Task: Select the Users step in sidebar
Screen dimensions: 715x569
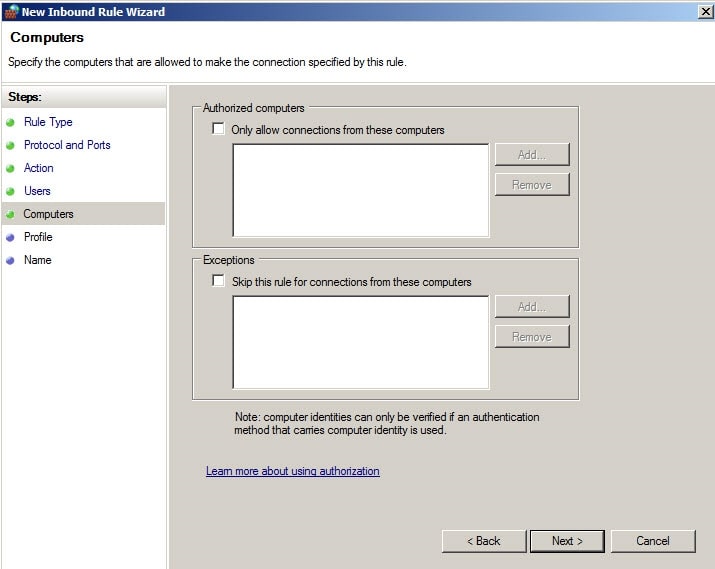Action: 37,191
